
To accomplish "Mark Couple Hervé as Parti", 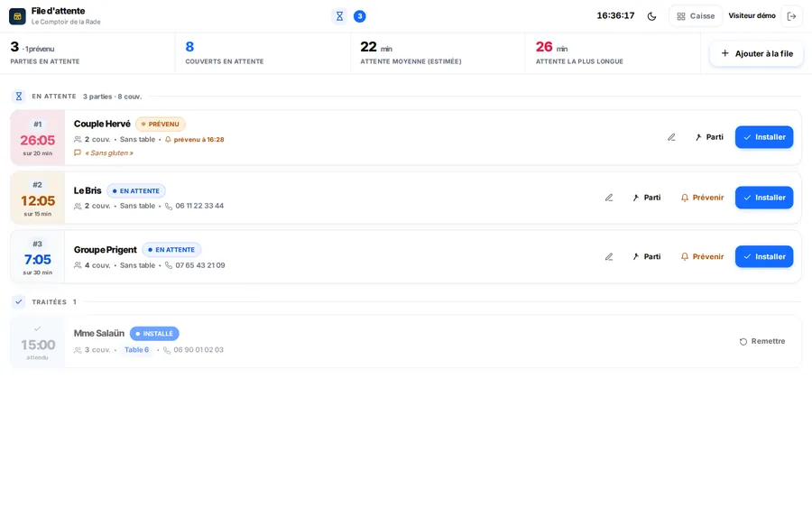I will click(x=709, y=137).
